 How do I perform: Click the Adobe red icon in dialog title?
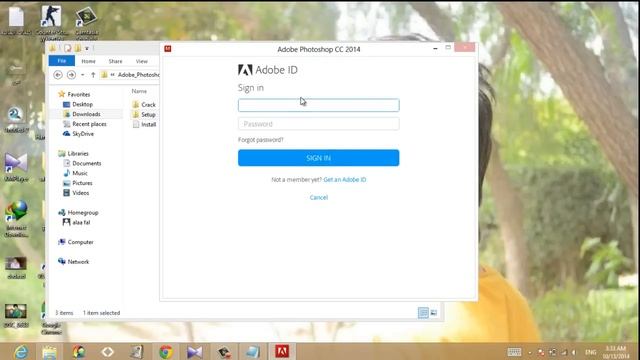click(168, 49)
